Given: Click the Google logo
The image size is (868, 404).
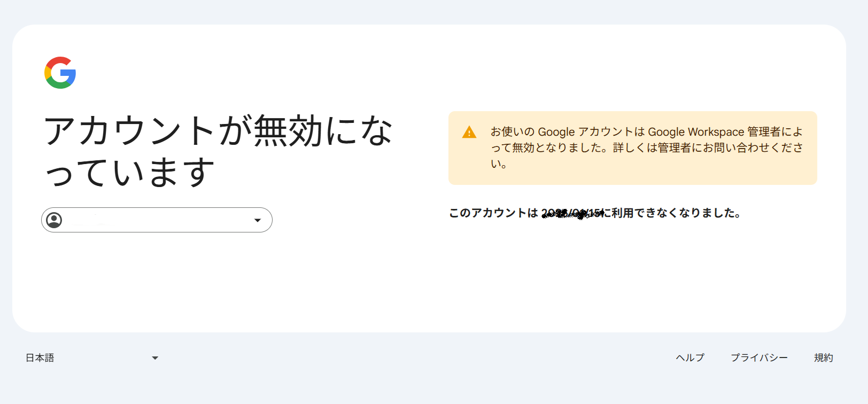Looking at the screenshot, I should (x=60, y=73).
